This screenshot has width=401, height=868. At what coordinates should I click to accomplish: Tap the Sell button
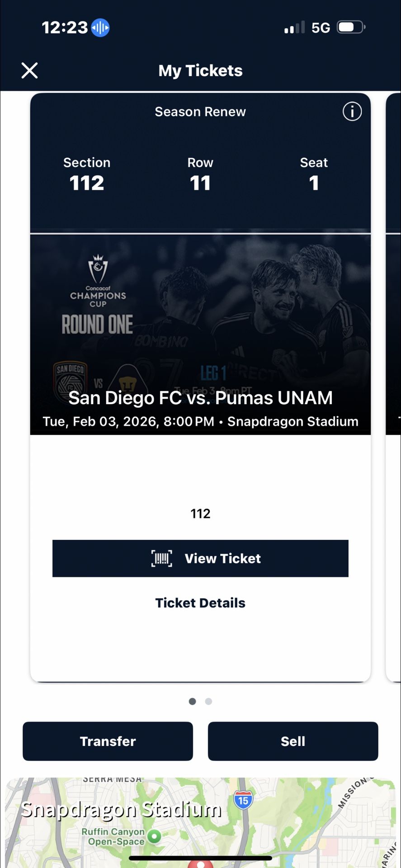coord(292,741)
